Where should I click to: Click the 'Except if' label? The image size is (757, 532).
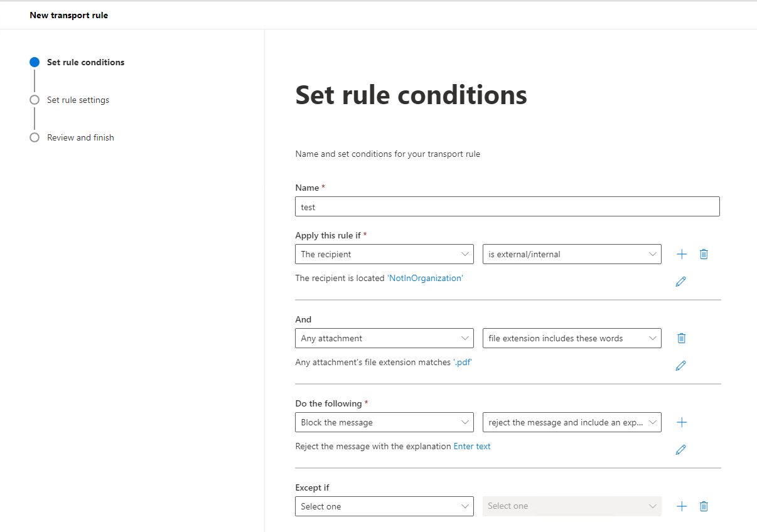(x=312, y=487)
